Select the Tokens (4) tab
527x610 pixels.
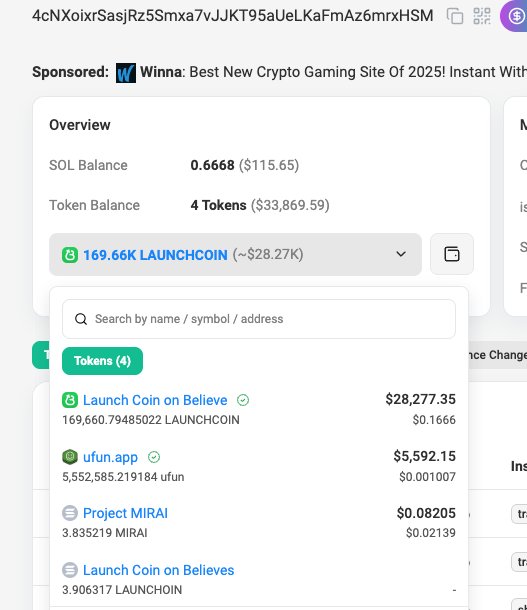click(x=102, y=361)
